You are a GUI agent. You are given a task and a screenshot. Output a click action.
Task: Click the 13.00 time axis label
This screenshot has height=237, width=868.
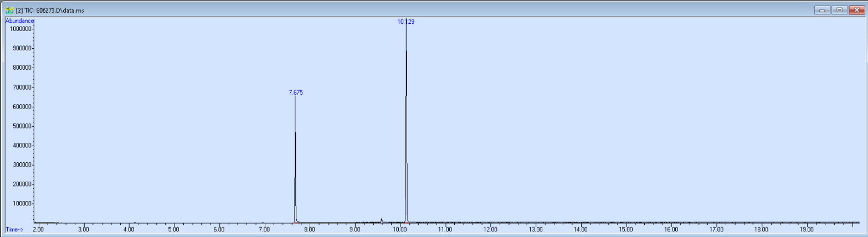[x=536, y=229]
